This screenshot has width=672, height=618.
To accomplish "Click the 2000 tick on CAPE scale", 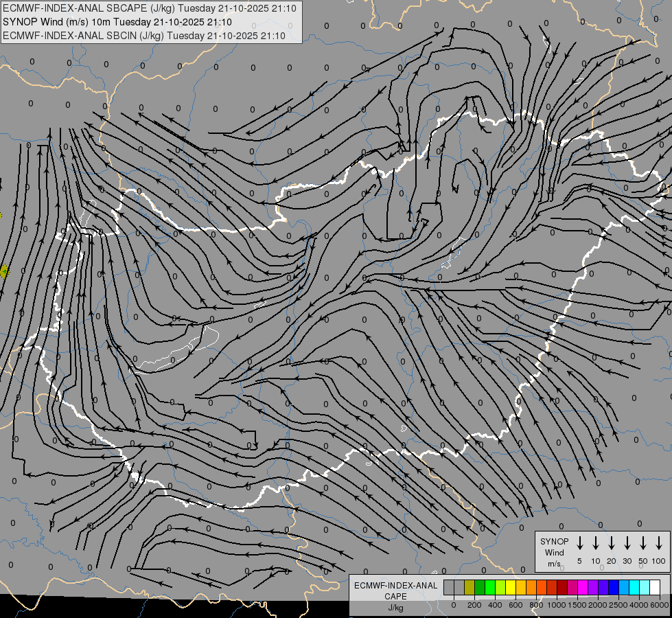I will 597,605.
